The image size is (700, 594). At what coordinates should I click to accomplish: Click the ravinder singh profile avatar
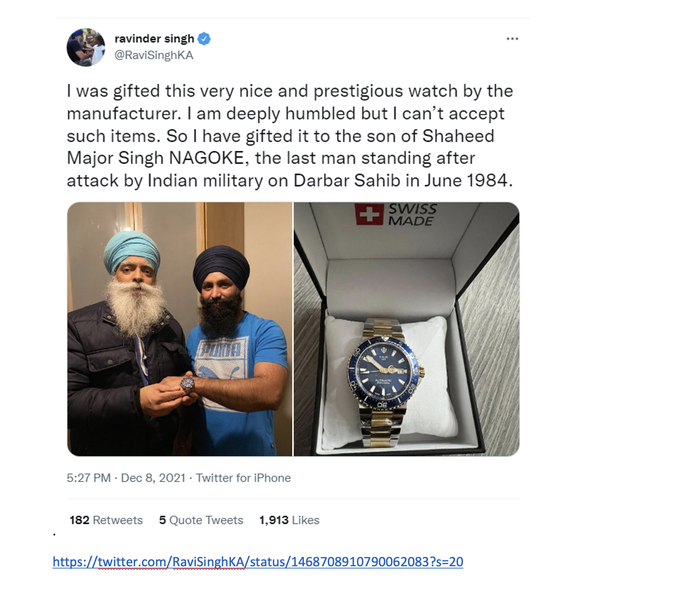click(86, 47)
